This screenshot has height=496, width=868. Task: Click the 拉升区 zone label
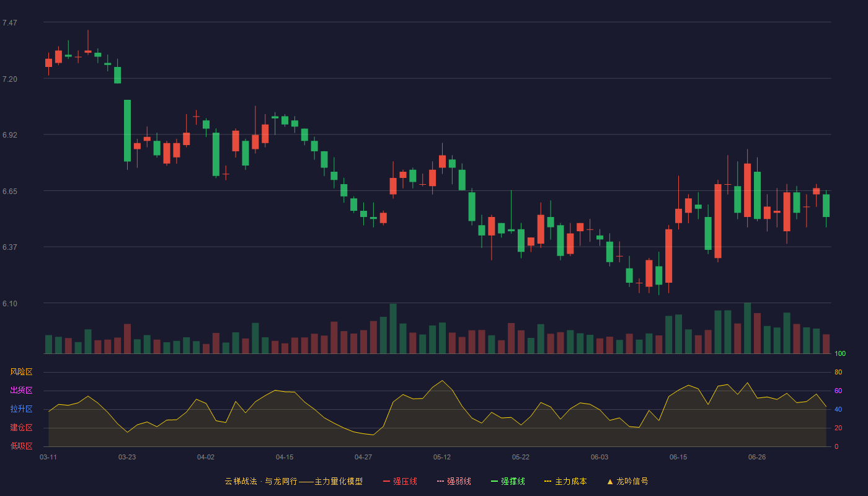(21, 409)
